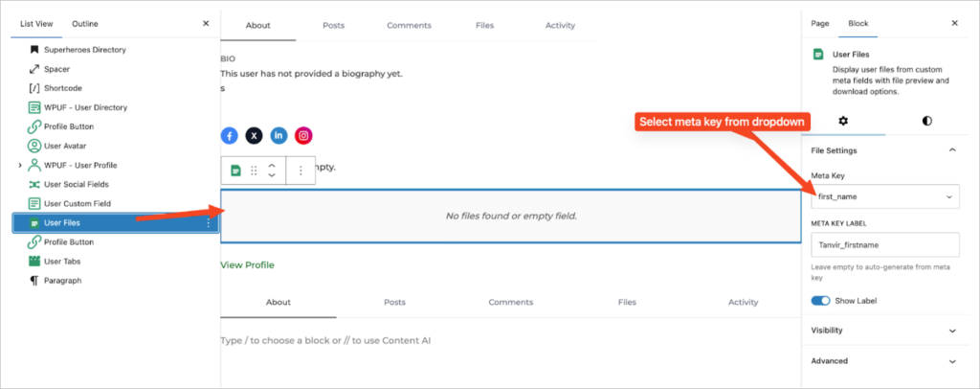The height and width of the screenshot is (389, 980).
Task: Open block toolbar three-dot options menu
Action: click(301, 171)
